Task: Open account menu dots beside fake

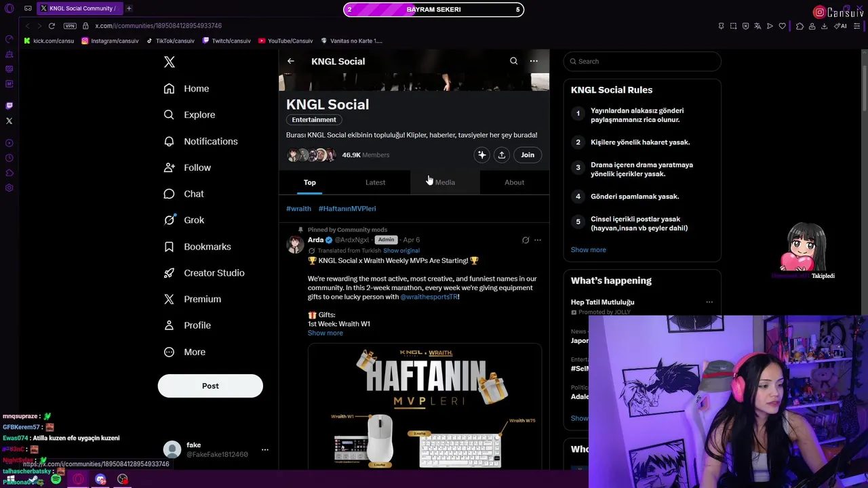Action: [265, 449]
